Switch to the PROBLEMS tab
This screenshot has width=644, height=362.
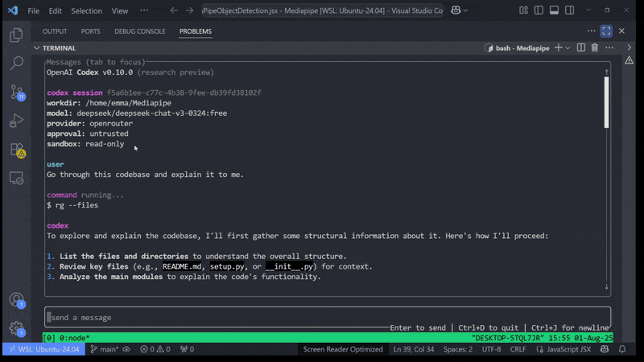coord(196,31)
